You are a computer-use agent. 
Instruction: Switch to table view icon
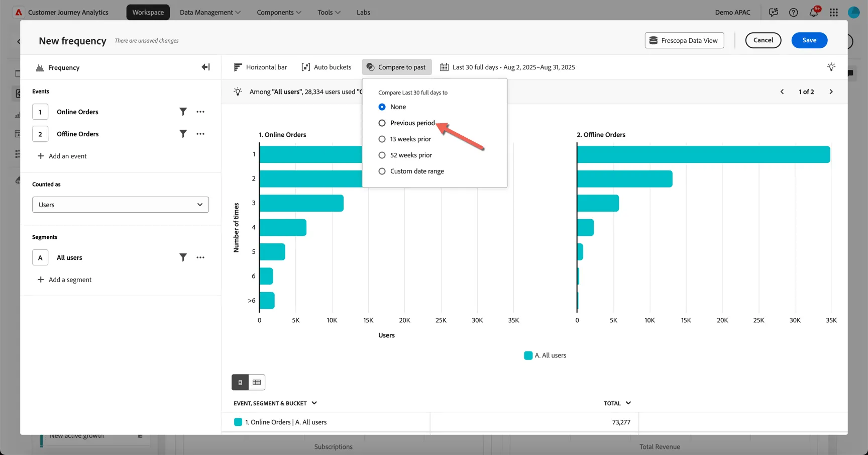click(x=257, y=382)
